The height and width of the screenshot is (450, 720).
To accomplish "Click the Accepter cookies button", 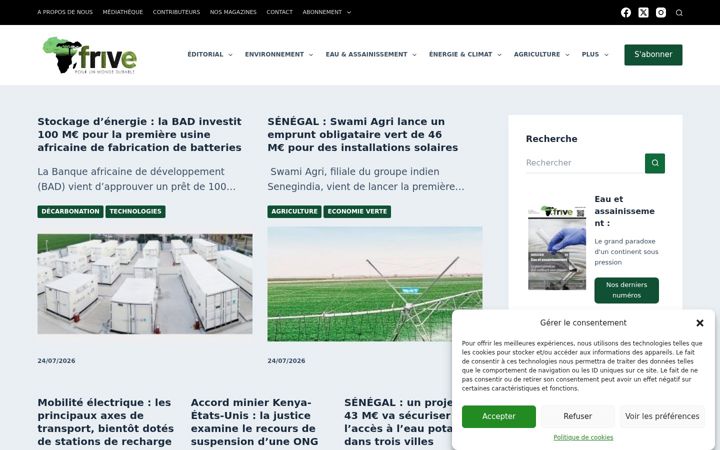I will click(x=499, y=416).
